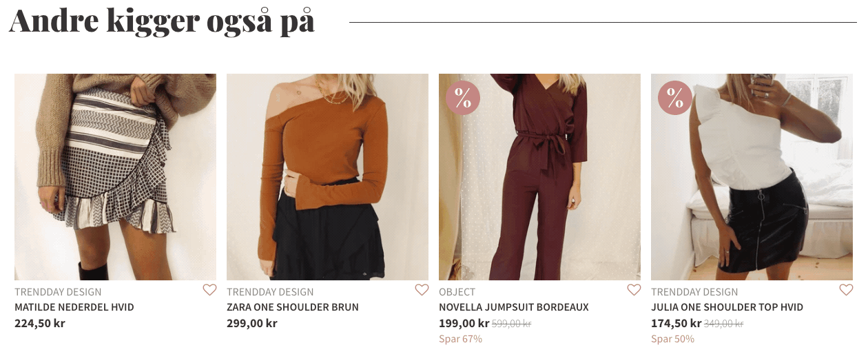Go to JULIA ONE SHOULDER TOP HVID page
868x363 pixels.
[x=727, y=307]
